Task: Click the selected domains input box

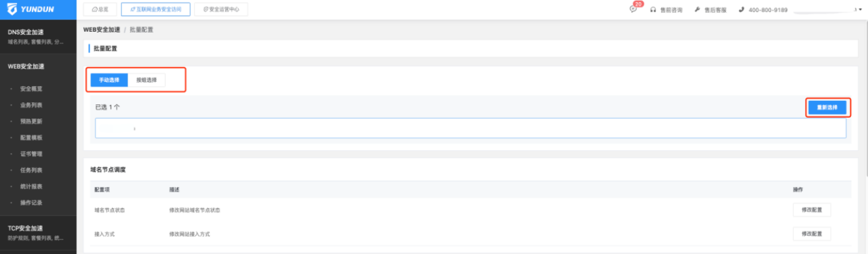Action: tap(471, 128)
